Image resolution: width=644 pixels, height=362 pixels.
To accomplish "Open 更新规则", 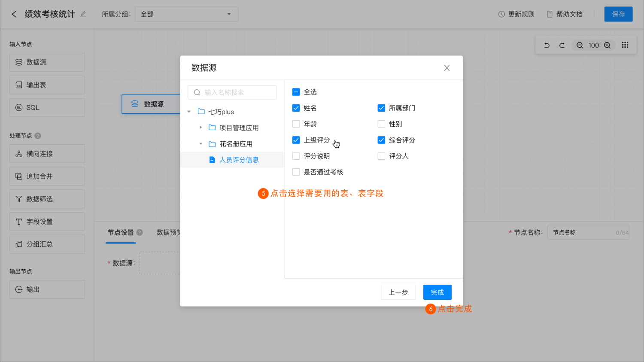I will pos(516,14).
